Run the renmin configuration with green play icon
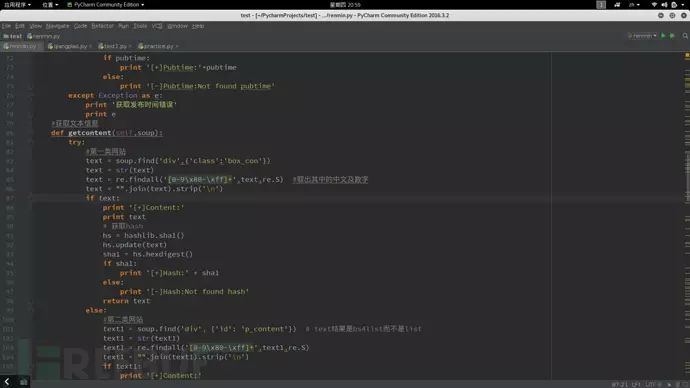The width and height of the screenshot is (690, 388). click(x=663, y=36)
